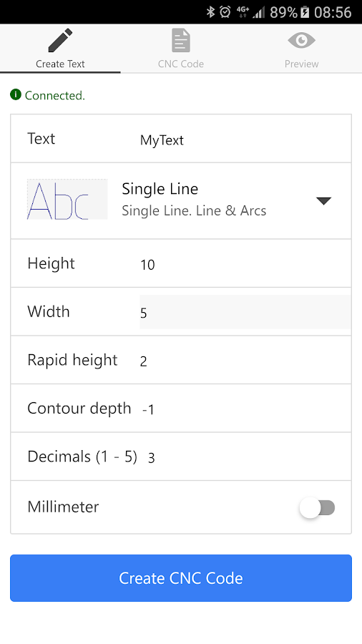Select the Contour depth value field
The width and height of the screenshot is (362, 644).
[246, 409]
